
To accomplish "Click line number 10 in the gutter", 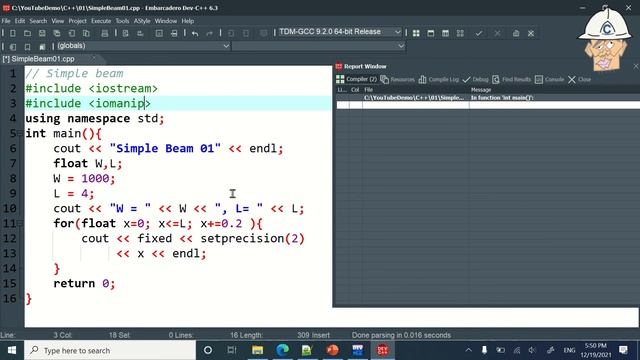I will coord(9,209).
